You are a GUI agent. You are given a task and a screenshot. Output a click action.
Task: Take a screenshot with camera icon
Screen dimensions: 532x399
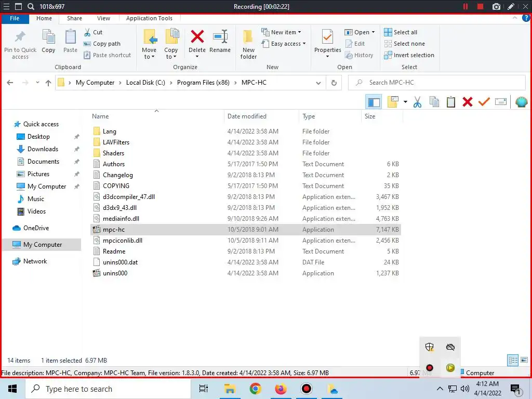[x=496, y=6]
